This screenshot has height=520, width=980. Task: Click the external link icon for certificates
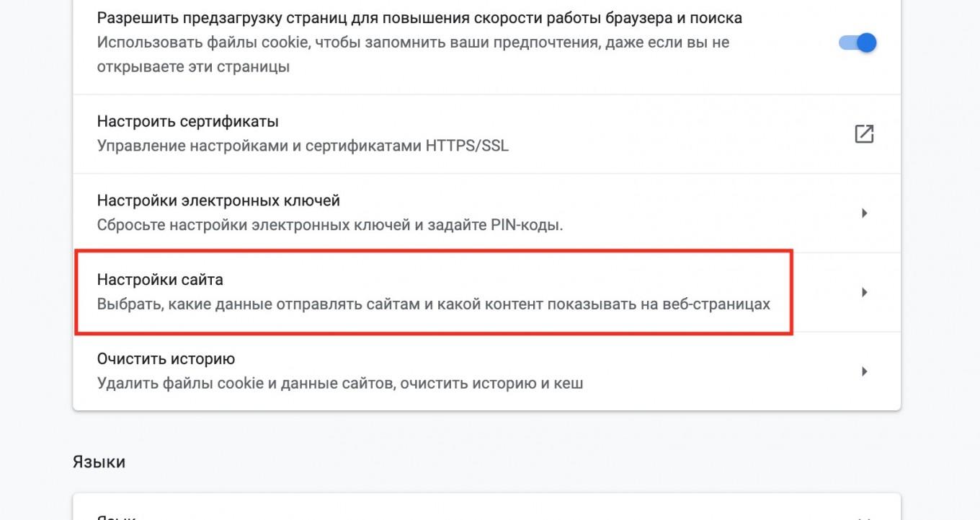coord(863,134)
